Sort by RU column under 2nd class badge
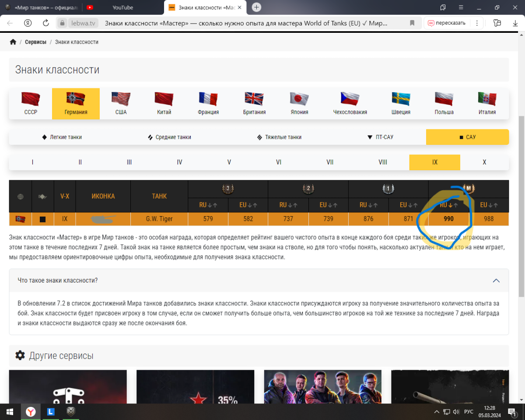This screenshot has height=420, width=525. pos(288,205)
